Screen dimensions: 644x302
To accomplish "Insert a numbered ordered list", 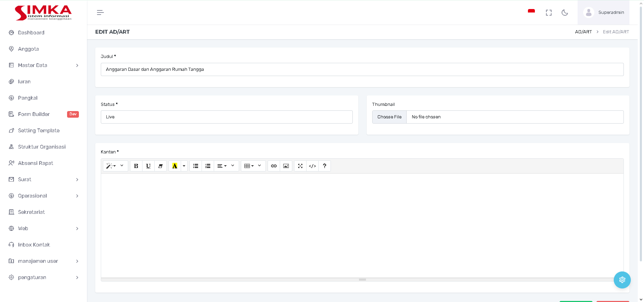I will click(208, 166).
